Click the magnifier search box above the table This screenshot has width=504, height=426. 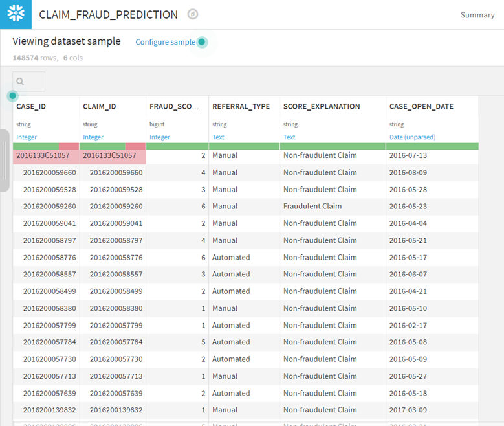[x=29, y=82]
